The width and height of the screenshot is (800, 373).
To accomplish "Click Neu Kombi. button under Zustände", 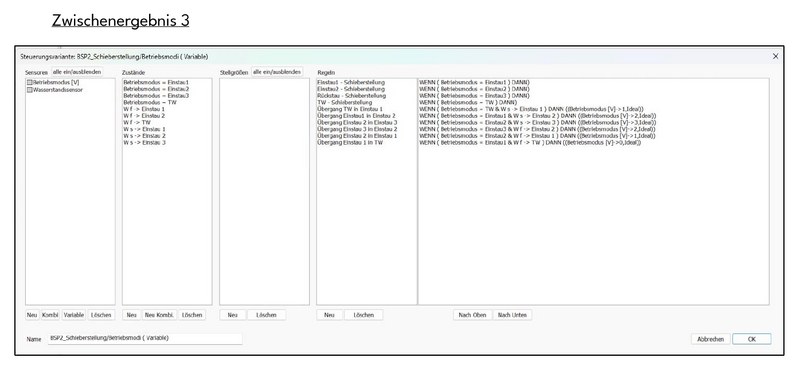I will pos(159,315).
